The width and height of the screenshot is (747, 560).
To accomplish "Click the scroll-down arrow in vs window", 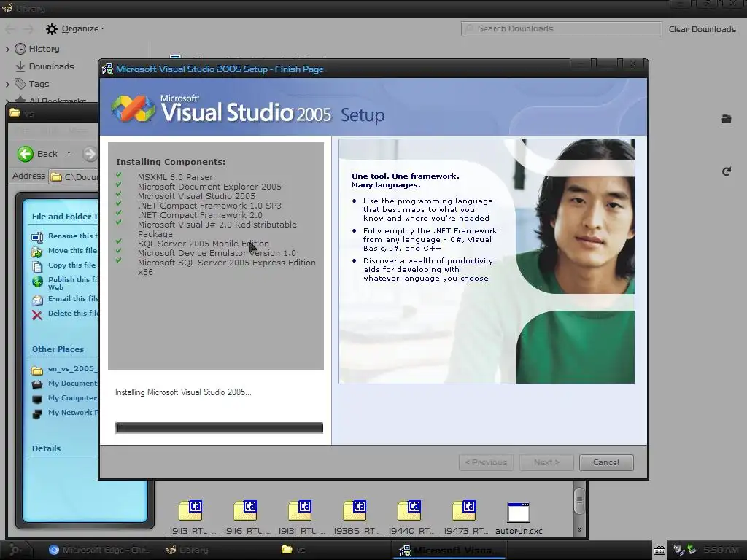I will click(579, 530).
